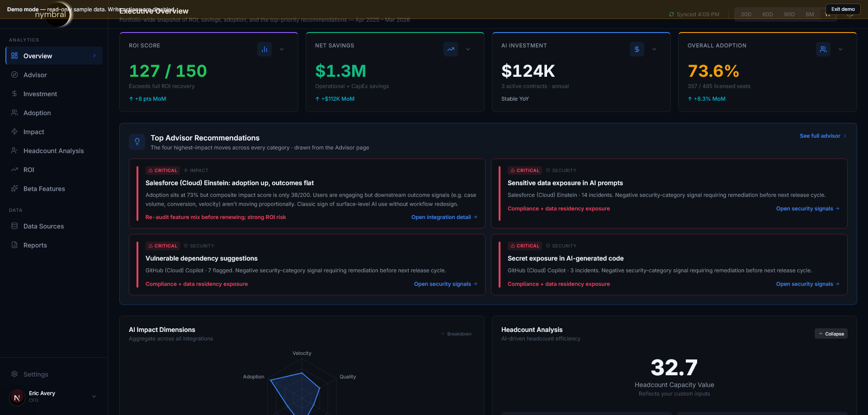This screenshot has width=868, height=415.
Task: Navigate to the ROI page
Action: tap(54, 169)
